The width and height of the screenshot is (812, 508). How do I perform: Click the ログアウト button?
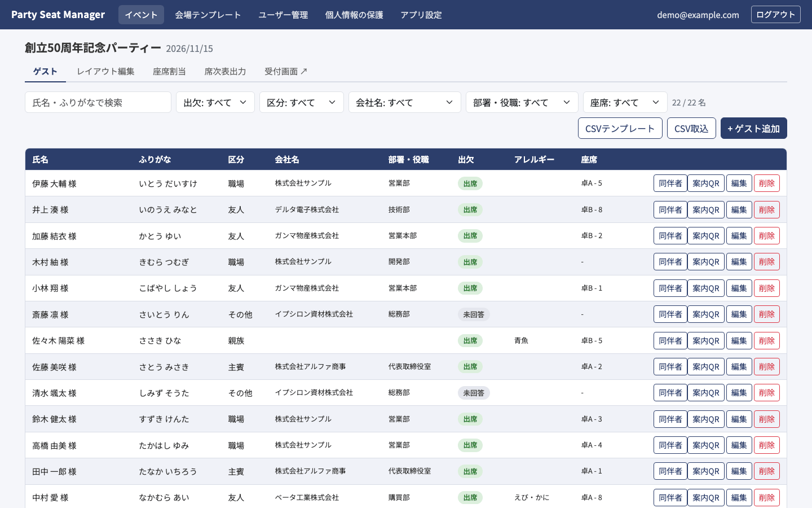pos(775,15)
